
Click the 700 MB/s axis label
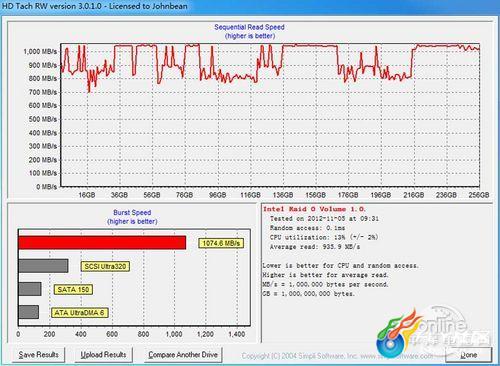(x=43, y=92)
